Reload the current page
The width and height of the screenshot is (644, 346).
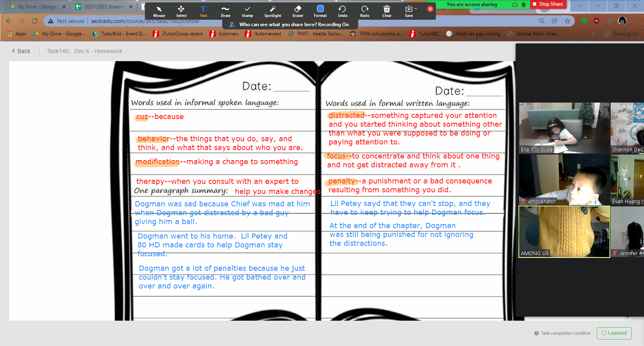35,21
